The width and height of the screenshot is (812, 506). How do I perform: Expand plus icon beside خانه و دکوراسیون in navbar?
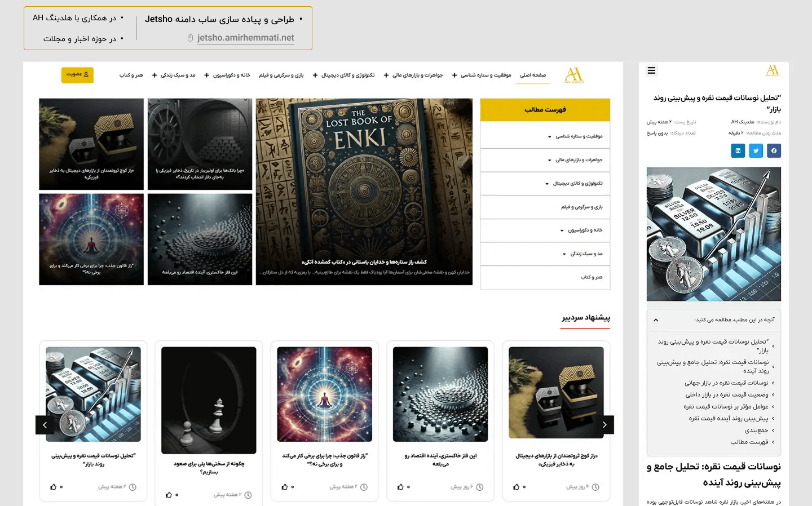pyautogui.click(x=207, y=75)
